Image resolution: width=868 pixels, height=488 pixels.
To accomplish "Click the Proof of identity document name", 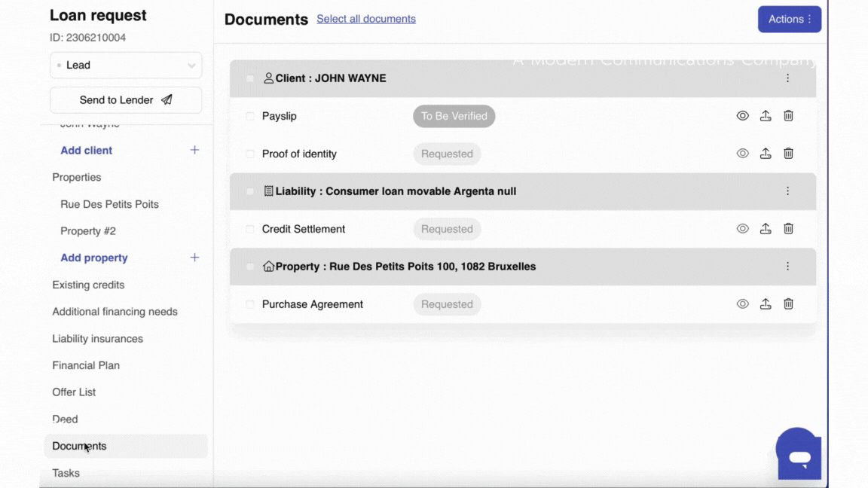I will point(299,154).
